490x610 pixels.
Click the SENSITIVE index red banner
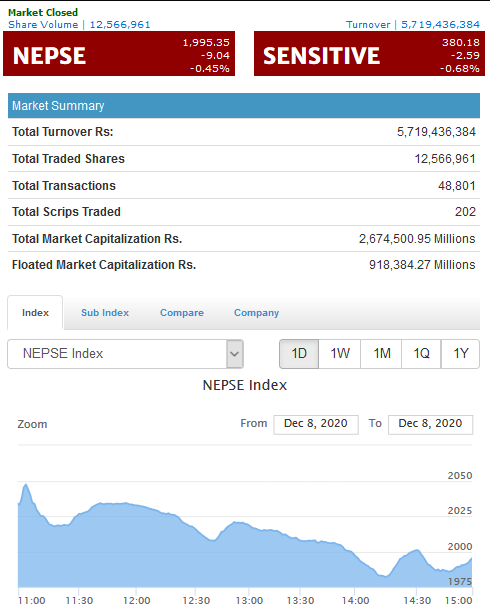pos(369,54)
